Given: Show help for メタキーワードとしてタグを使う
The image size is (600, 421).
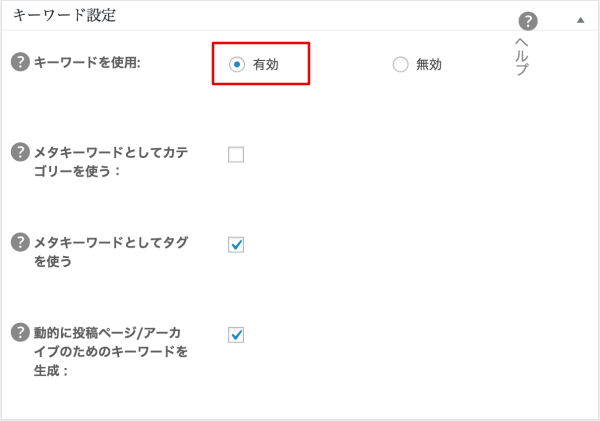Looking at the screenshot, I should pyautogui.click(x=20, y=242).
